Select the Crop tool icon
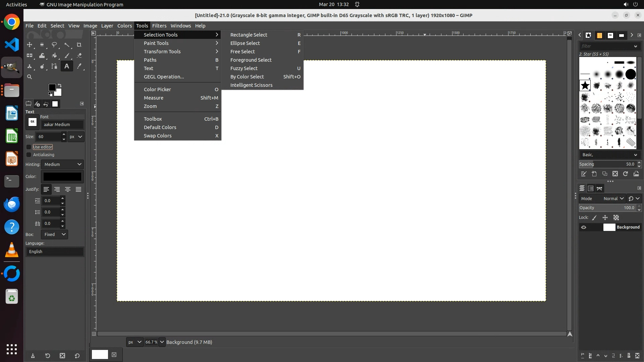 [79, 45]
